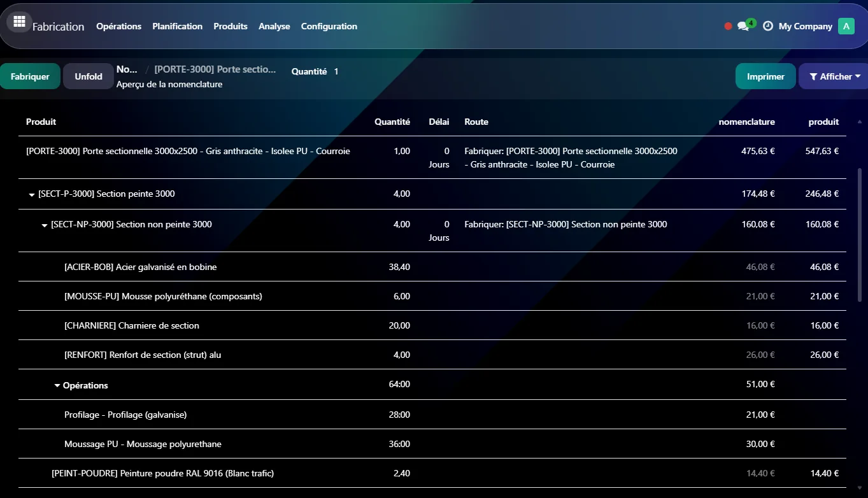Click the produit cost column header
This screenshot has width=868, height=498.
(x=823, y=122)
